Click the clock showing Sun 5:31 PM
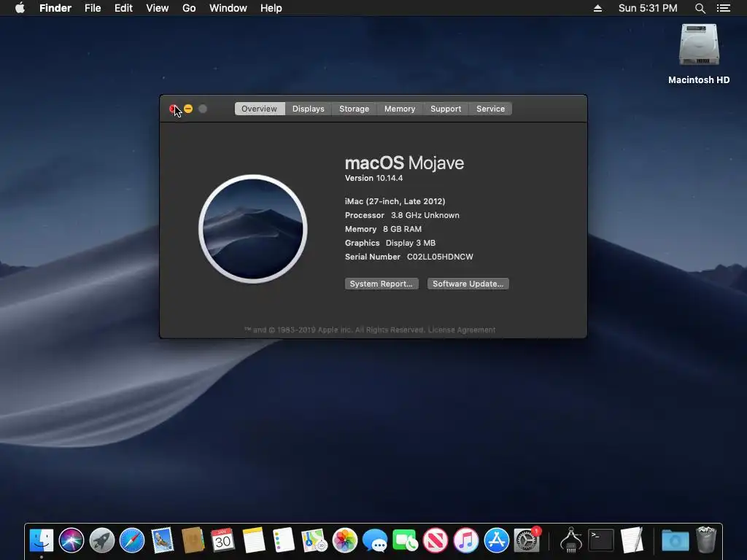This screenshot has height=560, width=747. click(x=648, y=8)
